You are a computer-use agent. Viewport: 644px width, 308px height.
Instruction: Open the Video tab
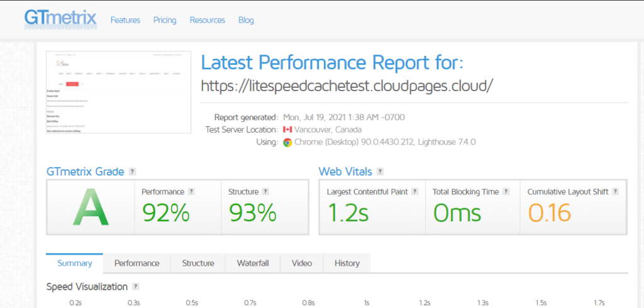point(302,263)
